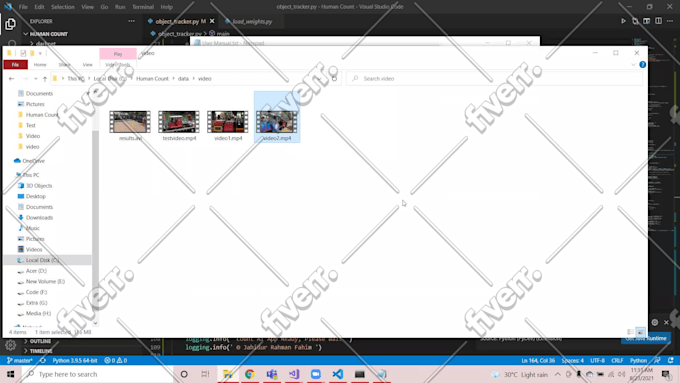Open VS Code Go menu

click(104, 7)
